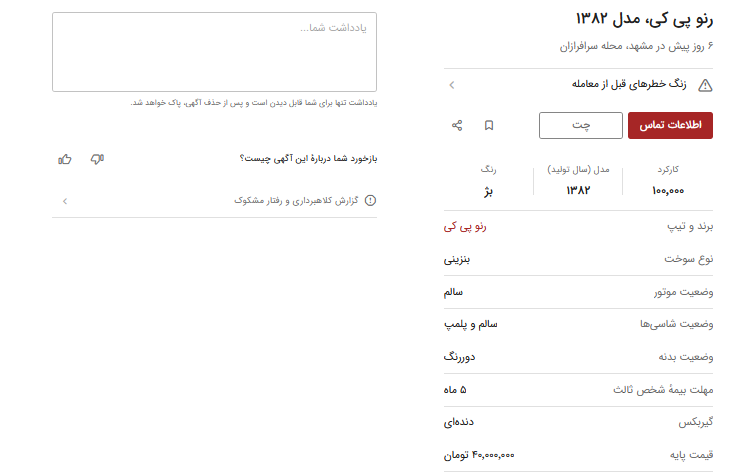Viewport: 731px width, 474px height.
Task: Select body status value دوررنگ
Action: pos(459,357)
